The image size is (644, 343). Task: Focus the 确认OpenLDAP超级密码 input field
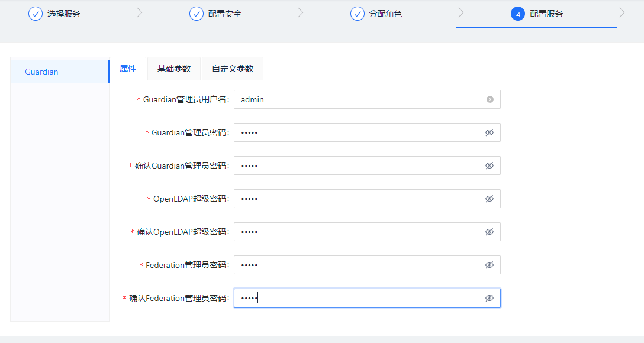pyautogui.click(x=367, y=232)
